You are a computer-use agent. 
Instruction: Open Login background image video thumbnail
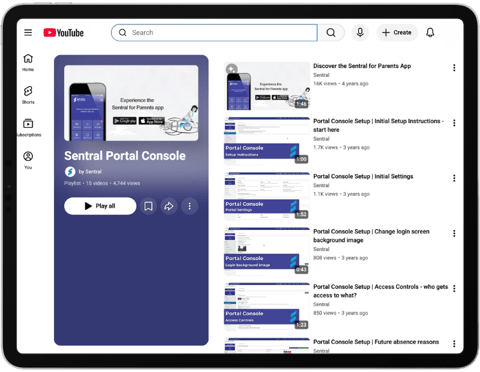point(267,251)
